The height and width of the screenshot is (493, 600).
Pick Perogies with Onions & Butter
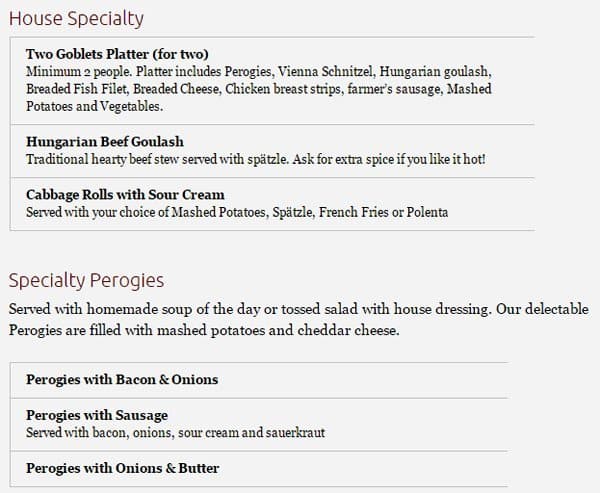(123, 468)
